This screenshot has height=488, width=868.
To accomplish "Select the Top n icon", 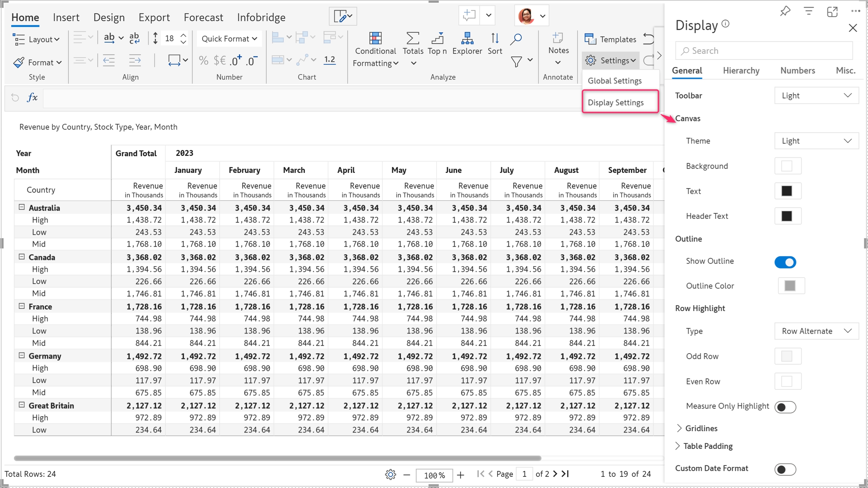I will [437, 39].
